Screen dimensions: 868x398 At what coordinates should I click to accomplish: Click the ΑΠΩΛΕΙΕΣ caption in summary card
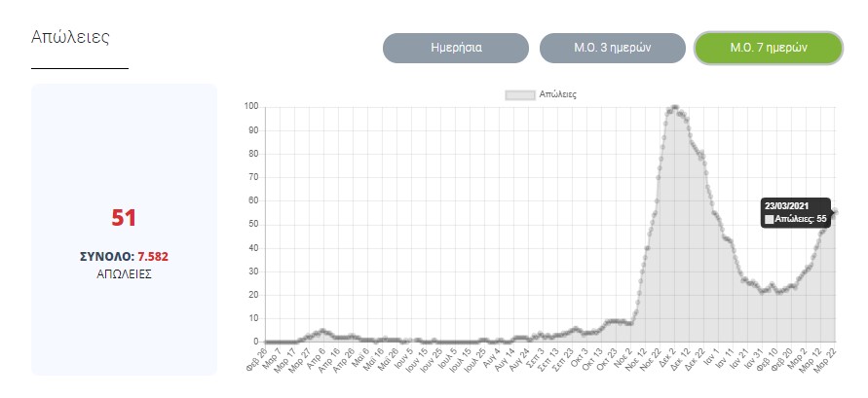124,274
